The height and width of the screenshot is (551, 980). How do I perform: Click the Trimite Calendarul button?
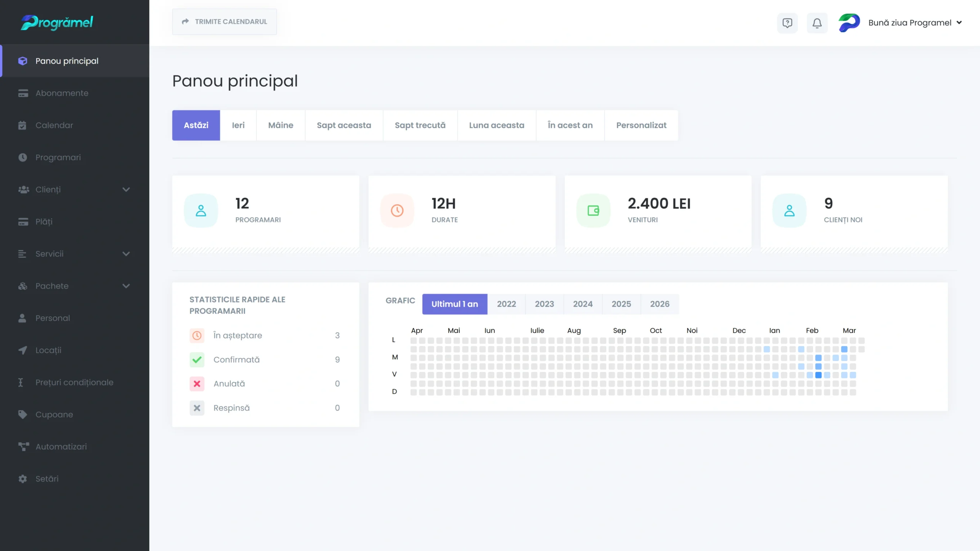click(224, 22)
